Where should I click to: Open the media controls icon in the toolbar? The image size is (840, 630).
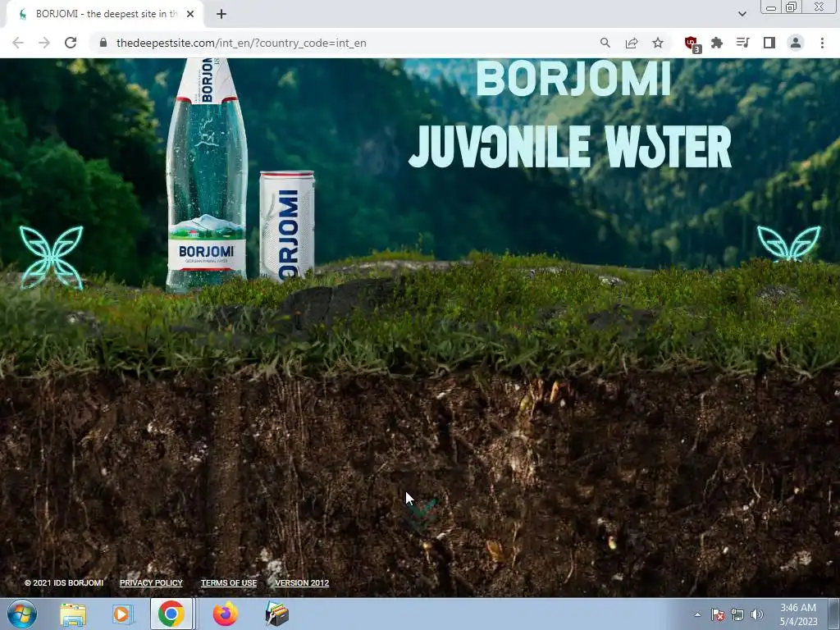pyautogui.click(x=743, y=43)
